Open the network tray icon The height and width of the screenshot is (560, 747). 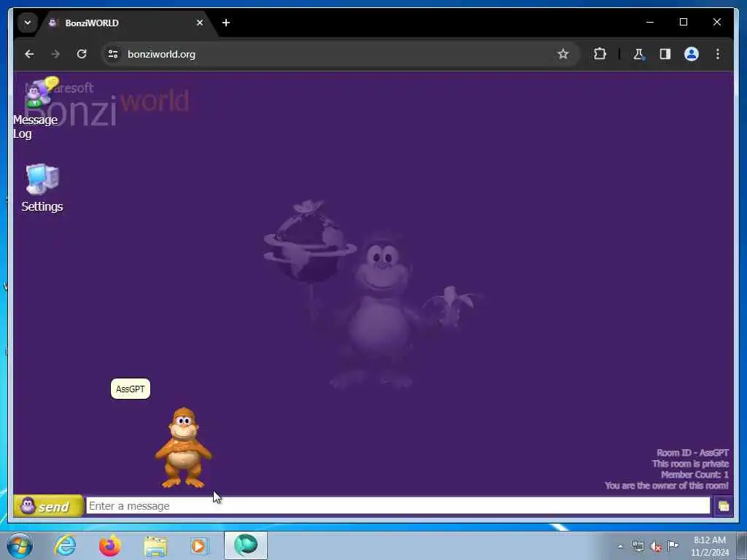coord(638,546)
